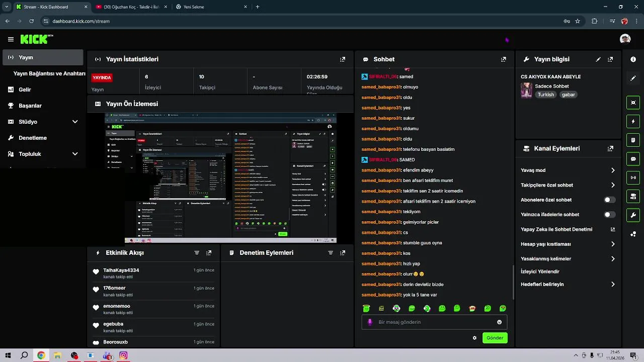Pop out the Sohbet chat panel

tap(503, 59)
